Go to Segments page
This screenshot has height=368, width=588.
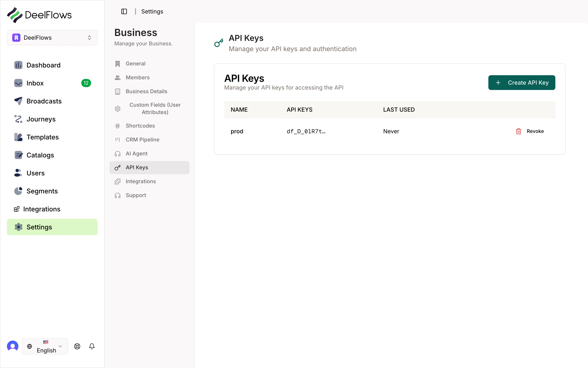click(x=52, y=191)
